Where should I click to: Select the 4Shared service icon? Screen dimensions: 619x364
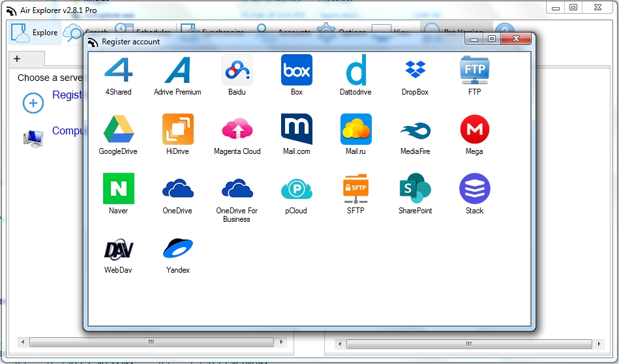119,70
